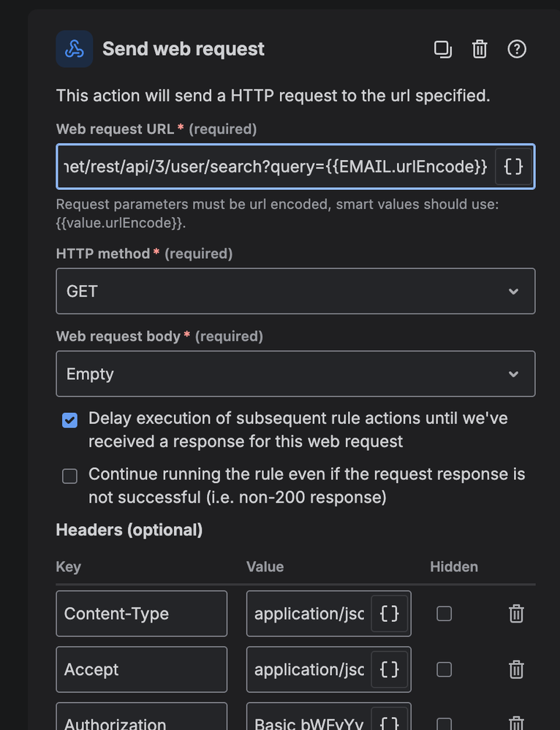
Task: Duplicate the Send web request action
Action: 443,49
